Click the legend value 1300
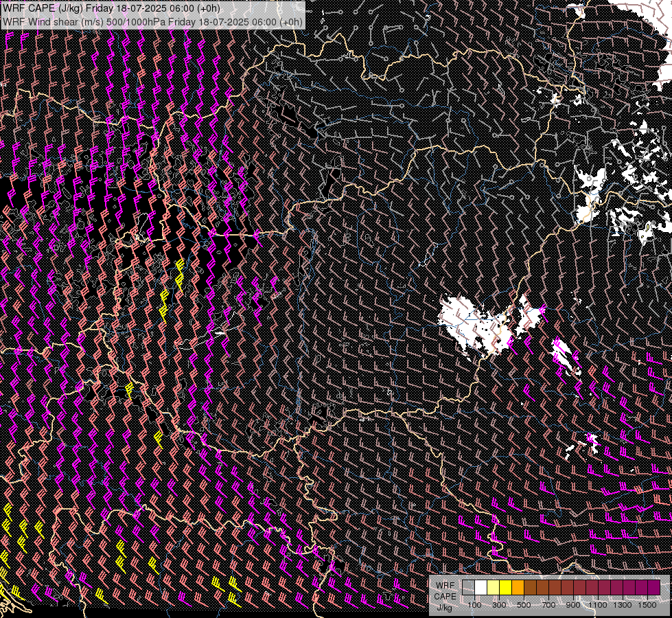 623,605
